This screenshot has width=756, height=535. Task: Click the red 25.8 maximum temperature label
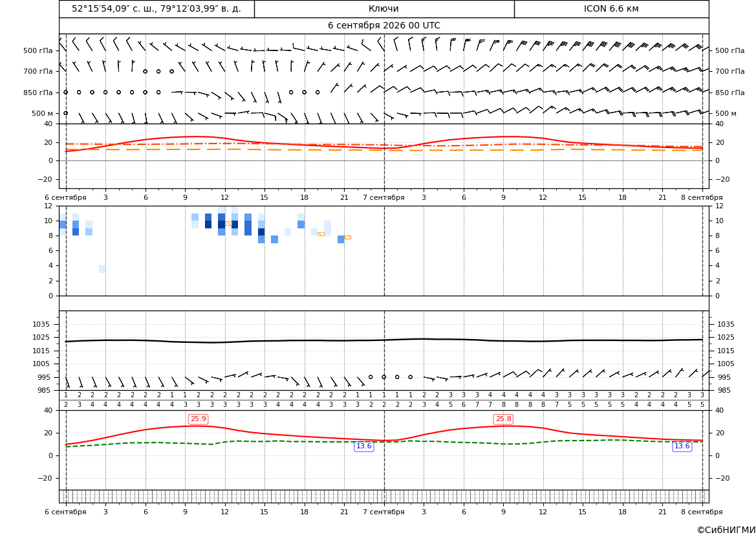(503, 419)
